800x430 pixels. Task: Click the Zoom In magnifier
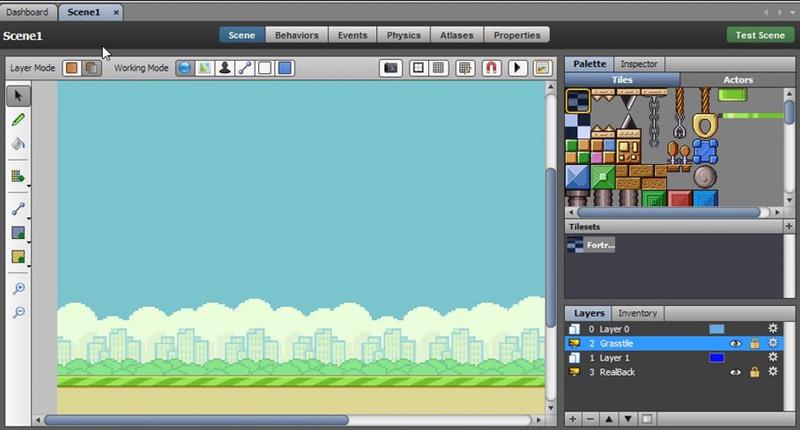pyautogui.click(x=18, y=289)
